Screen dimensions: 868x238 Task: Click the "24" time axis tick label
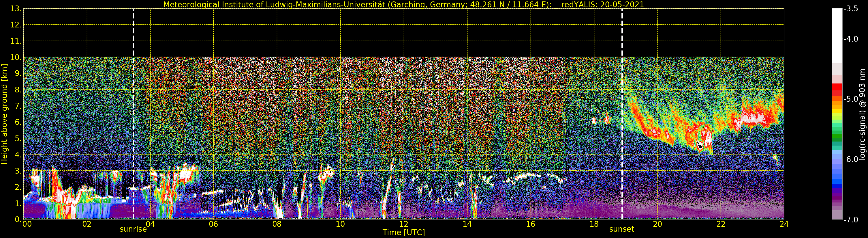(784, 224)
